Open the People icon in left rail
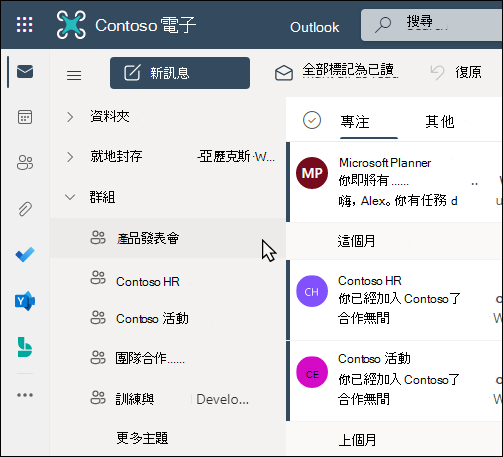The image size is (503, 457). point(25,163)
